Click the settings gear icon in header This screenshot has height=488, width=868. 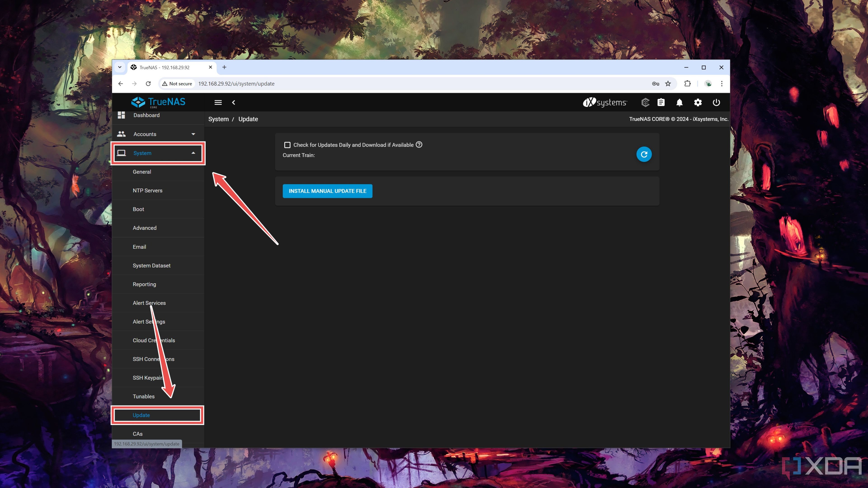(698, 102)
